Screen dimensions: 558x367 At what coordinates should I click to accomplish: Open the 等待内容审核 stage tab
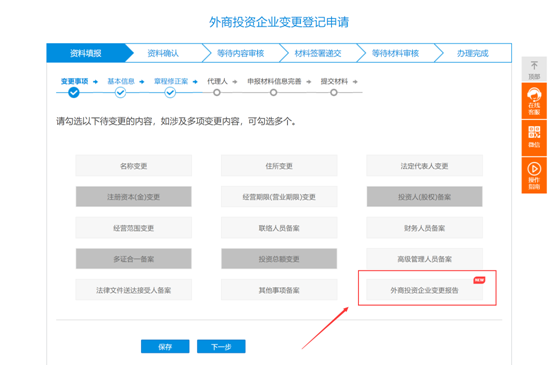point(241,53)
